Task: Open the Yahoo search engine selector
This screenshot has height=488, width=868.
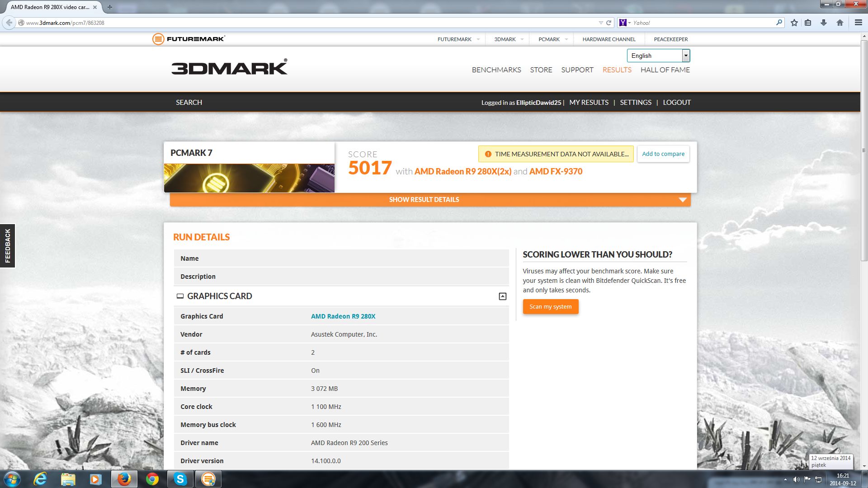Action: 625,23
